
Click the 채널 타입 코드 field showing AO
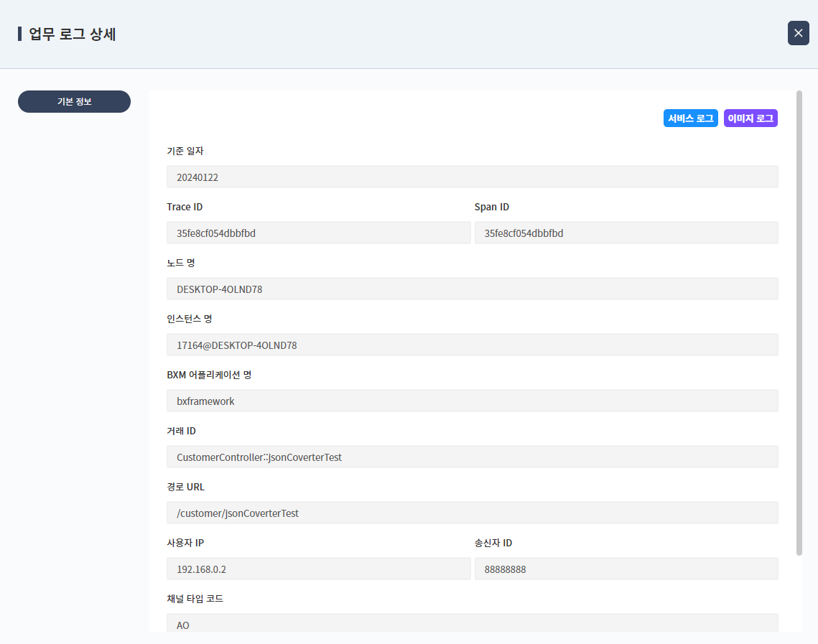click(x=473, y=623)
